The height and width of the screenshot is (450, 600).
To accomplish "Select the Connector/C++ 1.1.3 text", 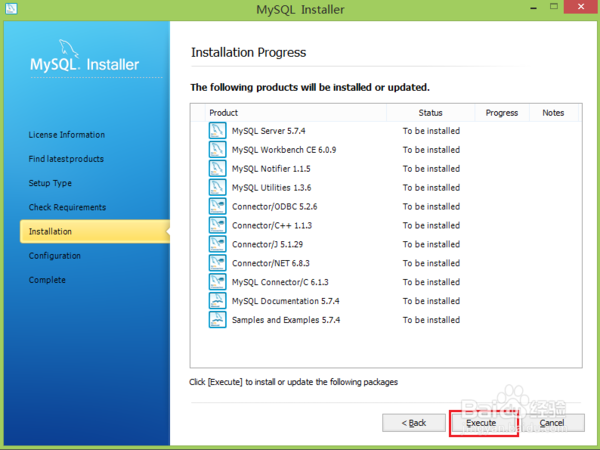I will point(272,225).
